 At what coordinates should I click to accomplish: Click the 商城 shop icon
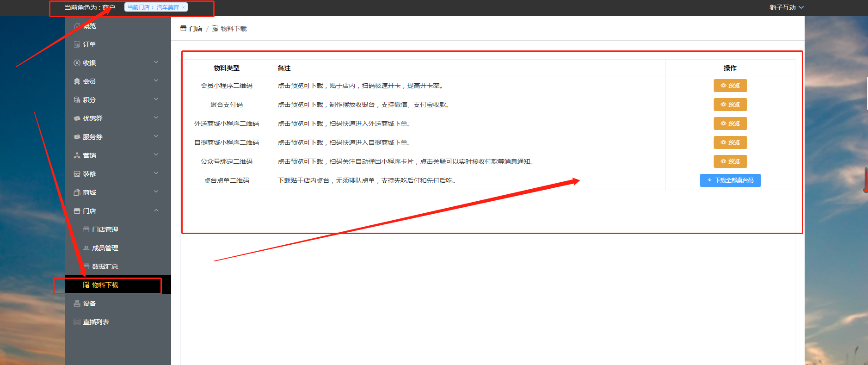coord(77,192)
